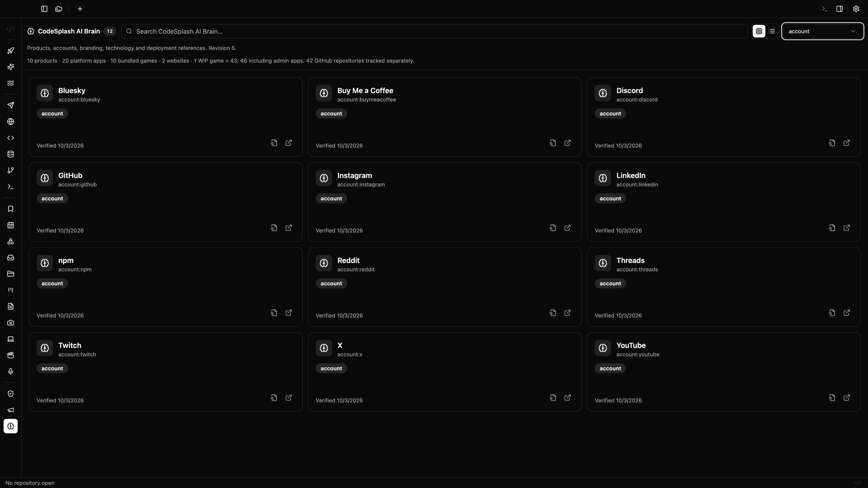
Task: Click the Threads card title
Action: (630, 260)
